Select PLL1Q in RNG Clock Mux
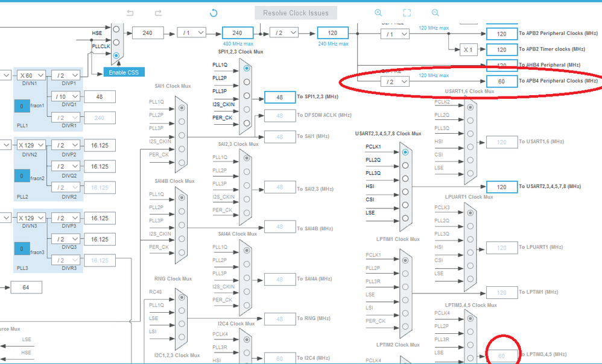The height and width of the screenshot is (364, 602). coord(182,311)
